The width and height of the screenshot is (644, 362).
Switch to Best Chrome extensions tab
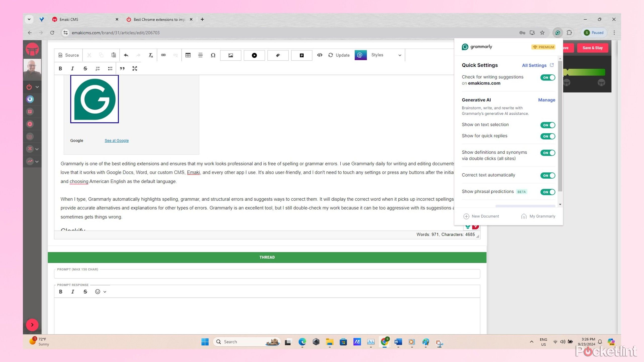(159, 19)
